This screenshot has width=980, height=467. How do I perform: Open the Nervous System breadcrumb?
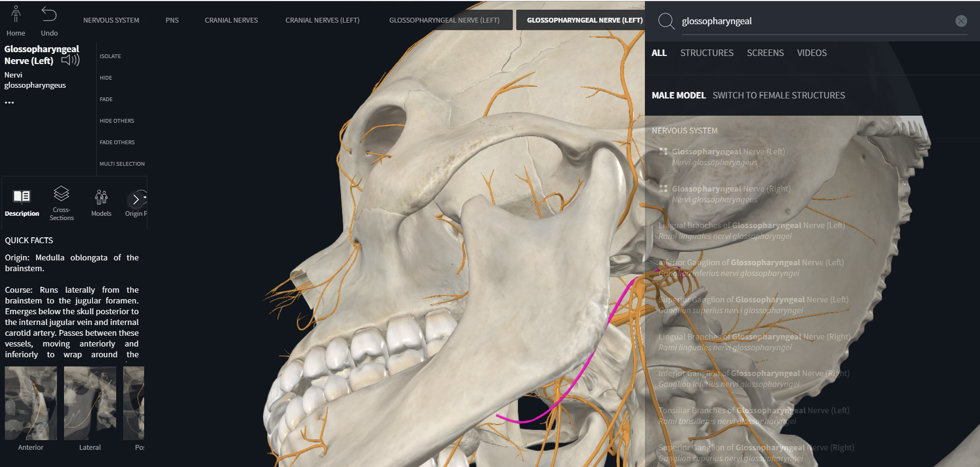click(x=111, y=20)
